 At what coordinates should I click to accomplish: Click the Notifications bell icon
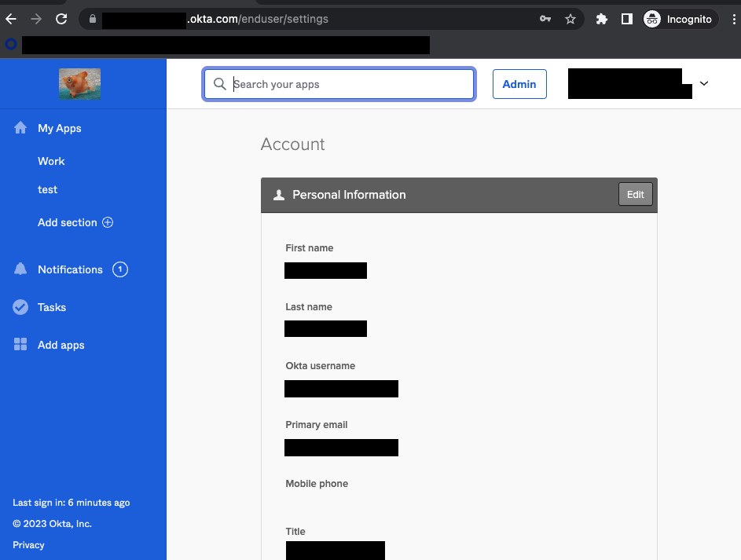[20, 269]
